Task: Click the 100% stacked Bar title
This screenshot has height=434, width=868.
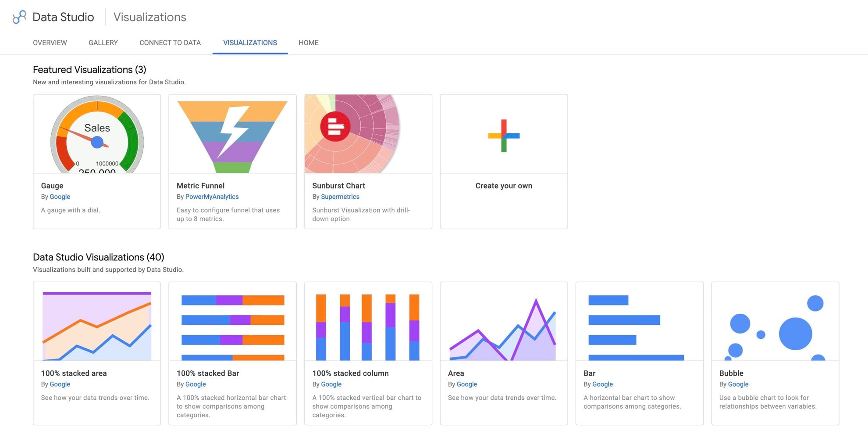Action: click(208, 373)
